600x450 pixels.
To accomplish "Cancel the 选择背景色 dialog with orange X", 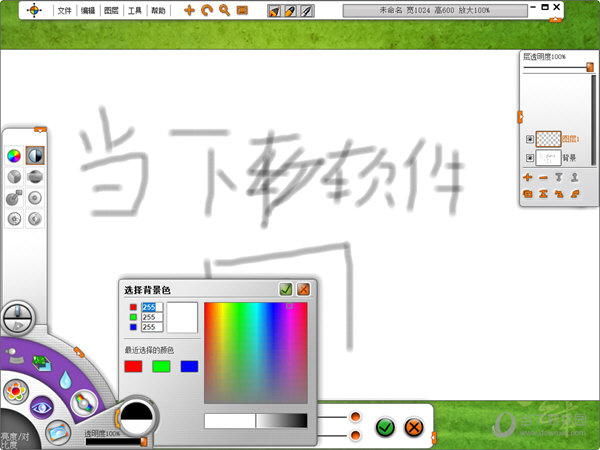I will tap(303, 289).
